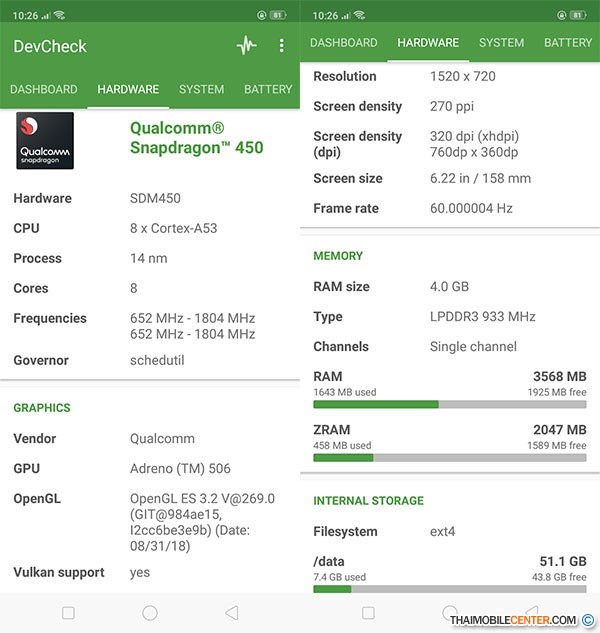Select the '320 dpi (xhdpi)' value
600x633 pixels.
coord(474,136)
